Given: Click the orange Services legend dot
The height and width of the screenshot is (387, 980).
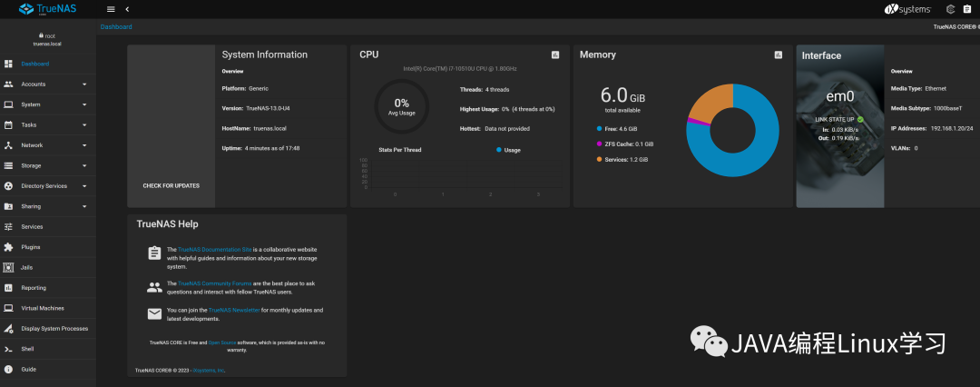Looking at the screenshot, I should point(600,160).
